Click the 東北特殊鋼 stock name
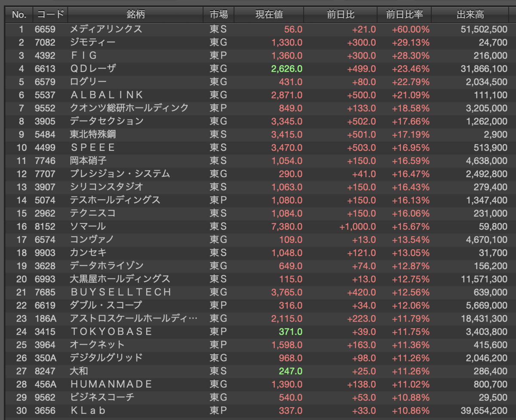 [x=93, y=135]
